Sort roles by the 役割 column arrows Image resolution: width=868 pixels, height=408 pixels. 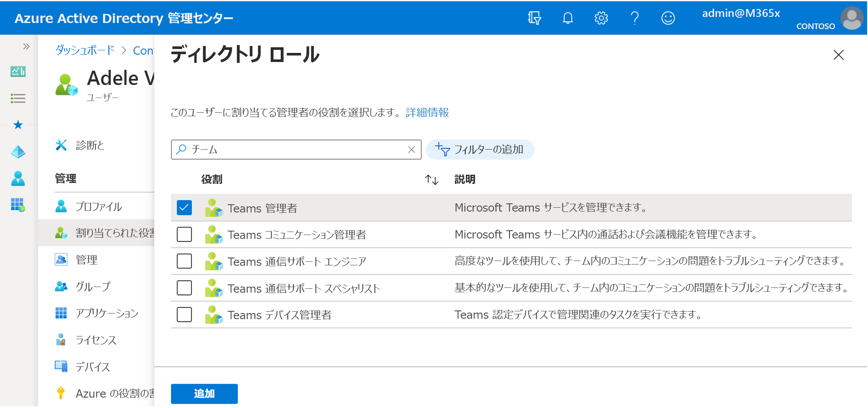point(431,180)
